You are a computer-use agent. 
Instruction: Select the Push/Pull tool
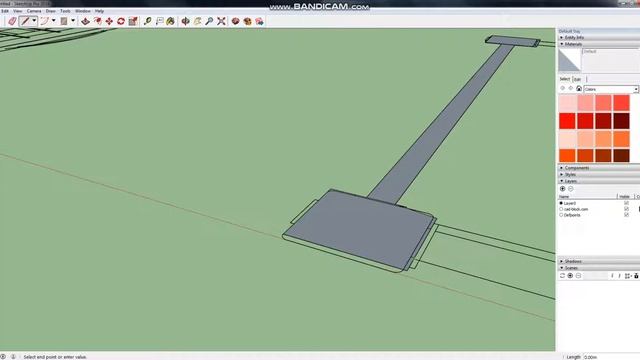pos(85,21)
